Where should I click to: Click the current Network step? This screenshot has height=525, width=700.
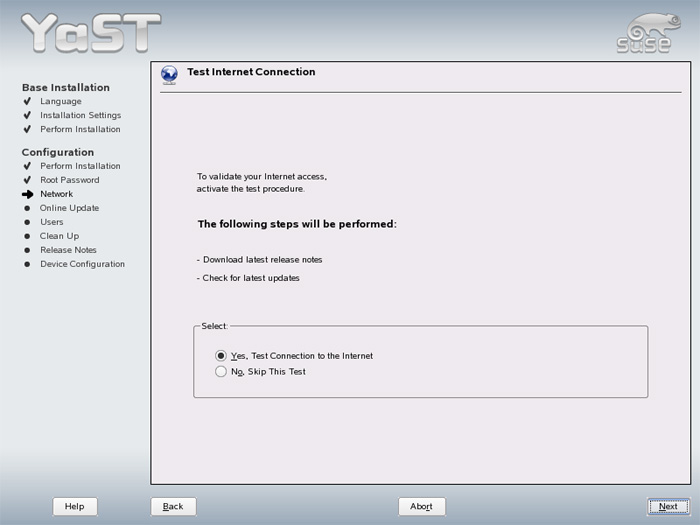57,194
